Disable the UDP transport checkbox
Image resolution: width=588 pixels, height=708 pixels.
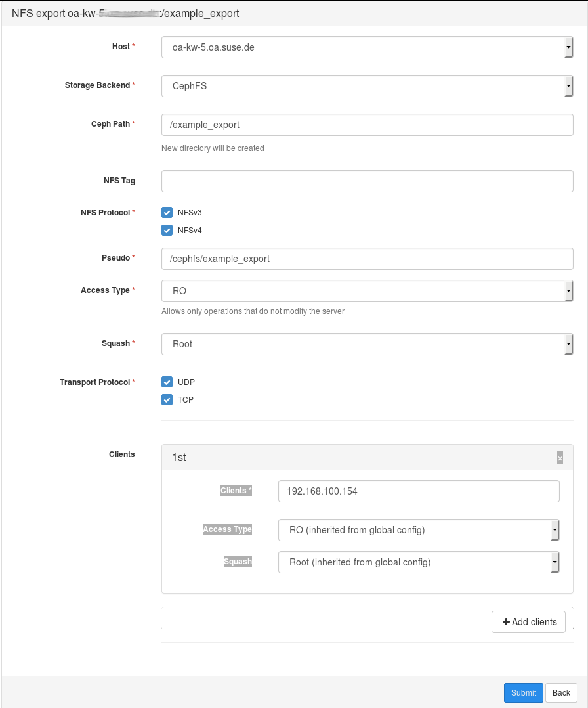(x=167, y=382)
